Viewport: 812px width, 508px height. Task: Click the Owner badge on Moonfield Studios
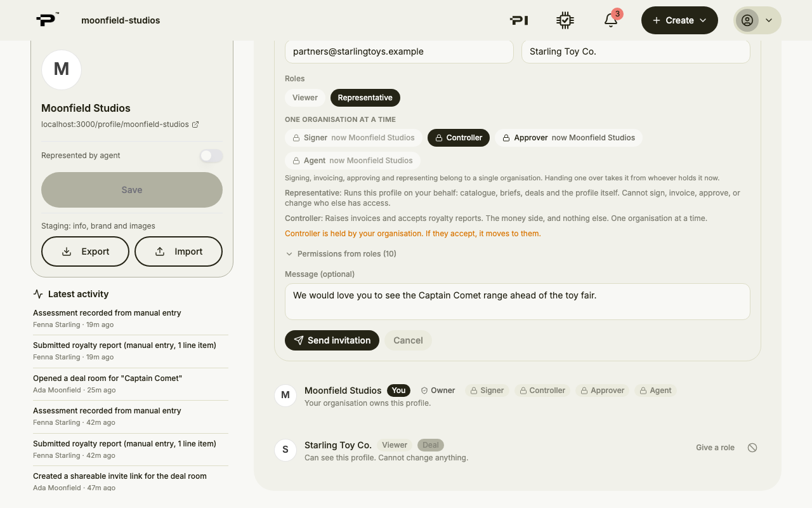click(x=438, y=391)
